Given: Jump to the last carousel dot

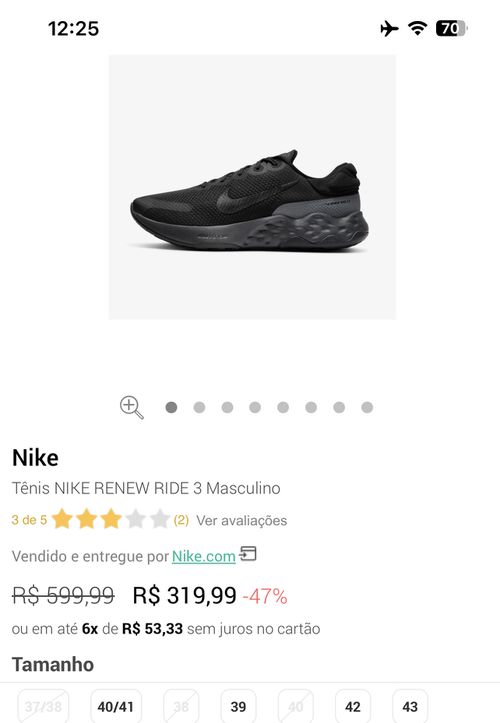Looking at the screenshot, I should pos(367,407).
